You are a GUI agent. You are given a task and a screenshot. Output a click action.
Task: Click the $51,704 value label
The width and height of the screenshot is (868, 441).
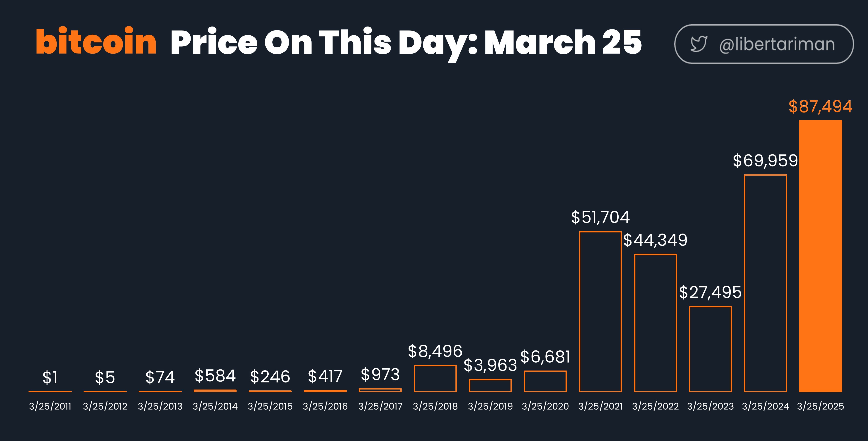(x=600, y=217)
